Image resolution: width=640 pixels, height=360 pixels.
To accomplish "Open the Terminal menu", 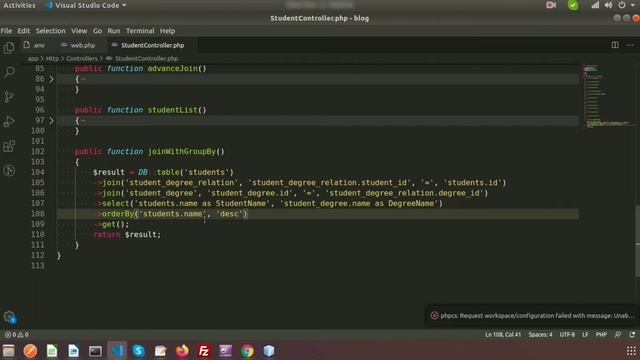I will [140, 31].
